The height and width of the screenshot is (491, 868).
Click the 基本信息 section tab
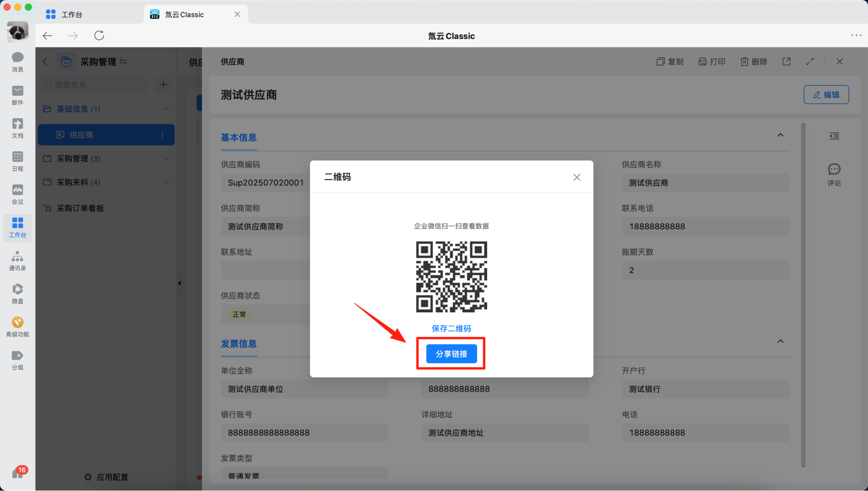[x=239, y=137]
